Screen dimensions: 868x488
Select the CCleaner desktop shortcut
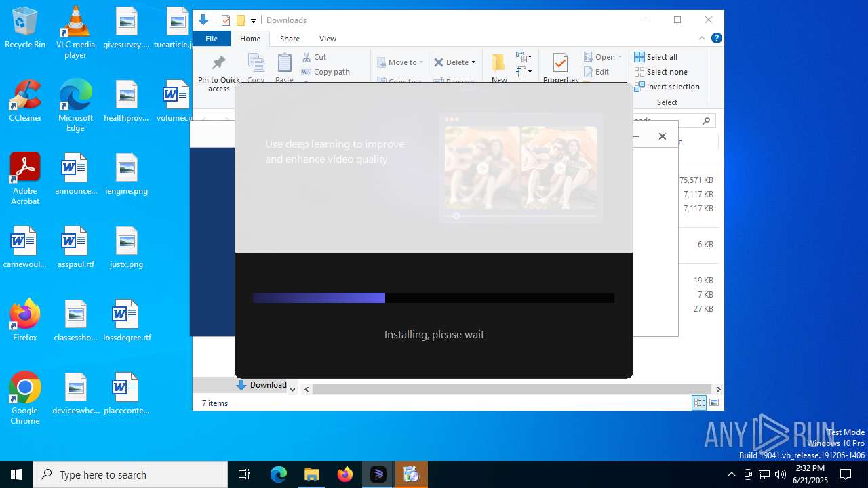pos(25,100)
